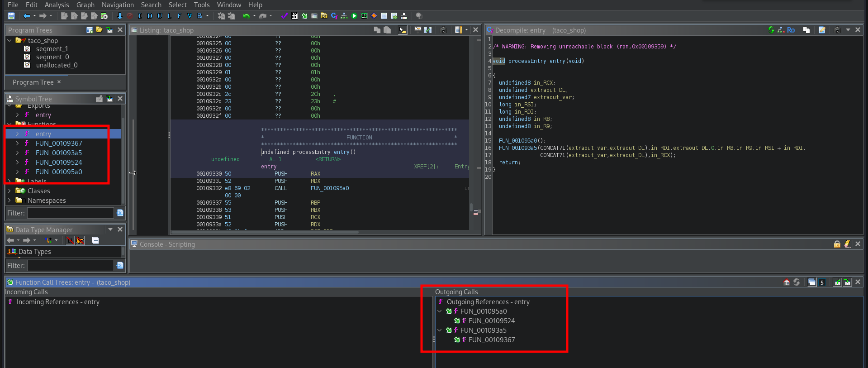Toggle the Label 'L' navigation icon
Screen dimensions: 868x368
click(170, 16)
